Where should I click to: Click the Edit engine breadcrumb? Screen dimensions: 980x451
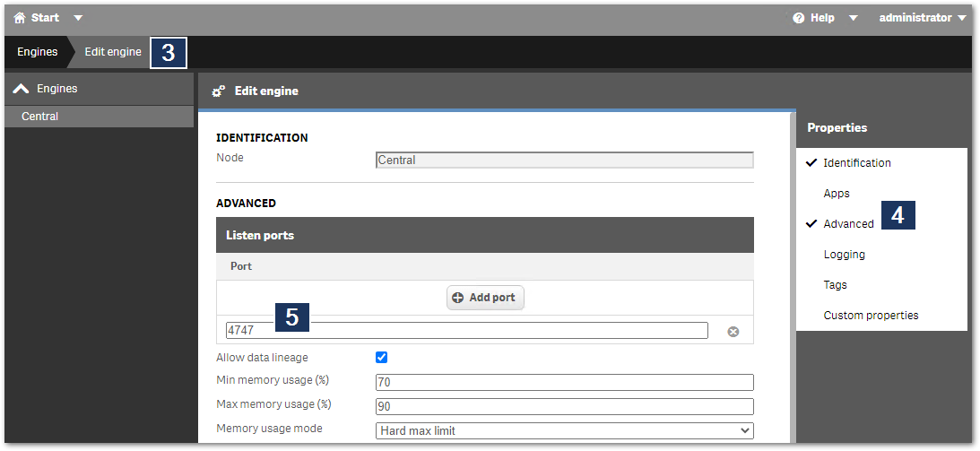(113, 52)
